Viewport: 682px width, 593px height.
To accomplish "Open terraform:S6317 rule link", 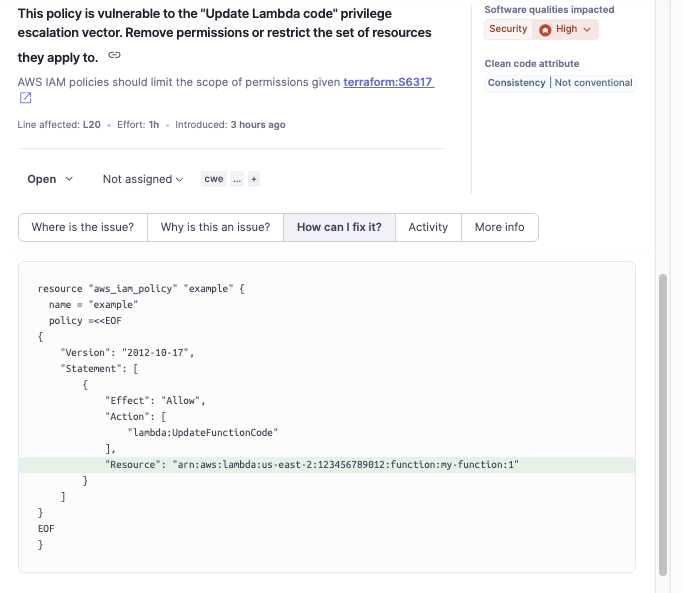I will tap(388, 82).
